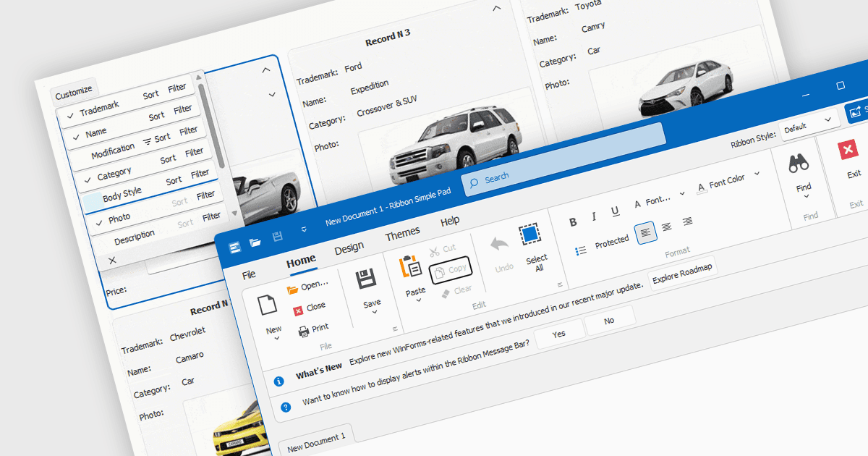Switch to the Help ribbon tab
868x456 pixels.
(x=450, y=220)
